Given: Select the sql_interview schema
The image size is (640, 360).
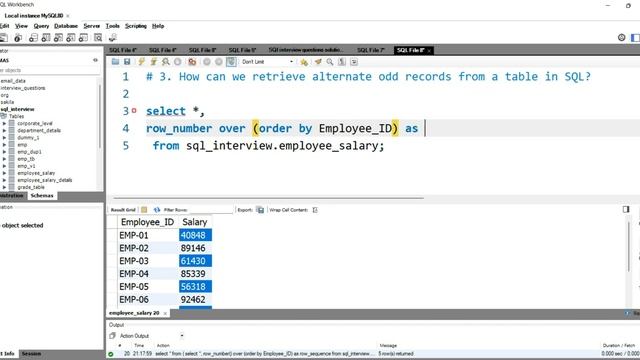Looking at the screenshot, I should (18, 109).
